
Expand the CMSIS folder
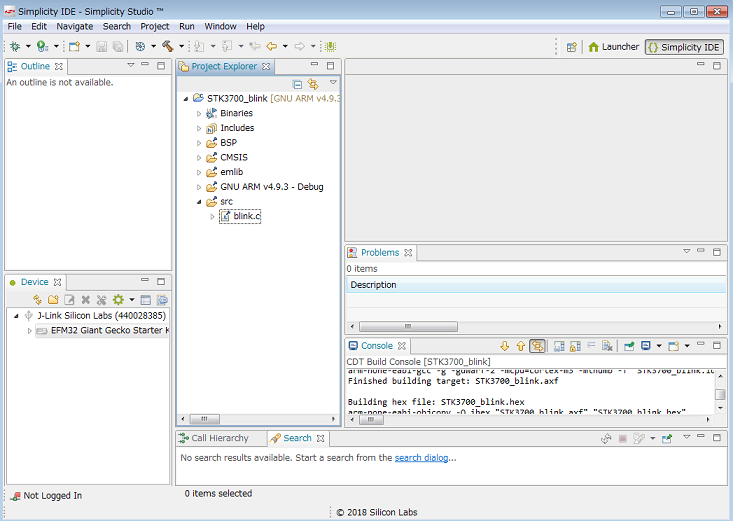pyautogui.click(x=199, y=158)
